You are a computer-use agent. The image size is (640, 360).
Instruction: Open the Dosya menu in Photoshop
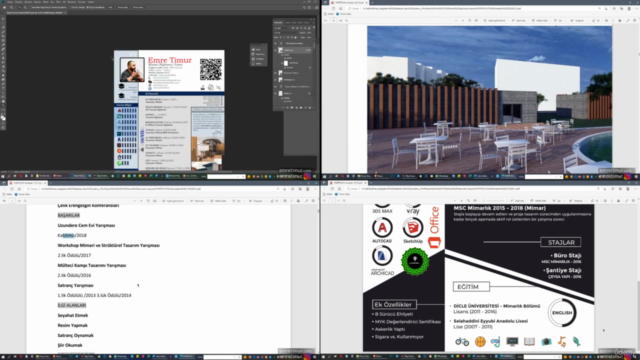pyautogui.click(x=10, y=2)
